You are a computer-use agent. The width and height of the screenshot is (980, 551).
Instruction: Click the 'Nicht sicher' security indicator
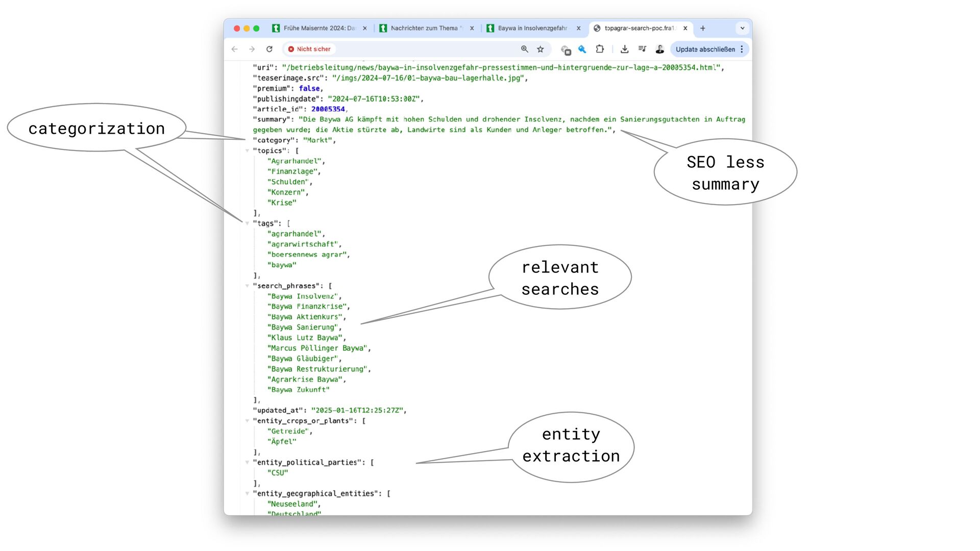309,49
